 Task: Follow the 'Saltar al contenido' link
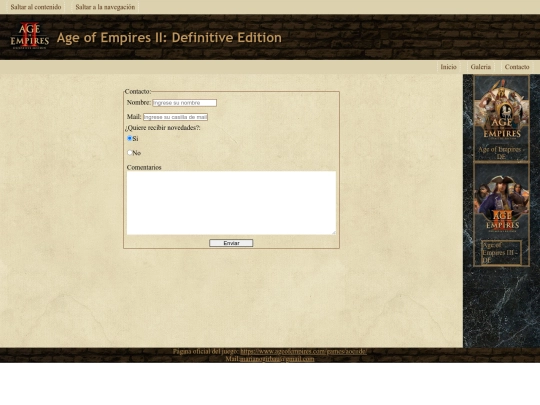[36, 7]
